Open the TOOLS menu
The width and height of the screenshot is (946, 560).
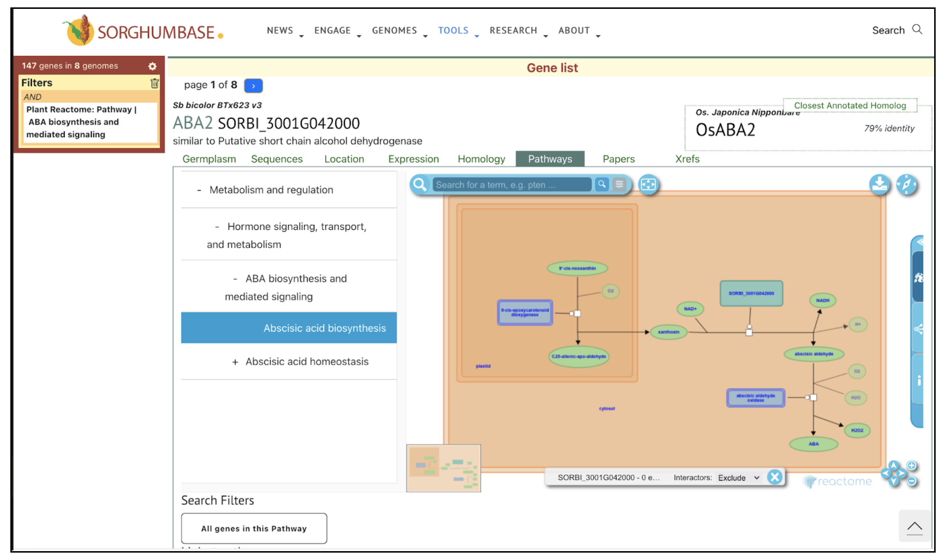coord(453,31)
